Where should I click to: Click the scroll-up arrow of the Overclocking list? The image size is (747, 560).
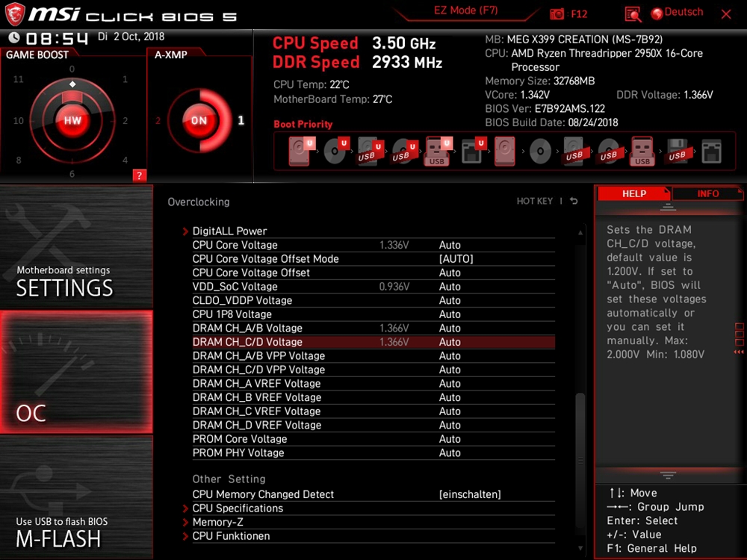pos(580,232)
